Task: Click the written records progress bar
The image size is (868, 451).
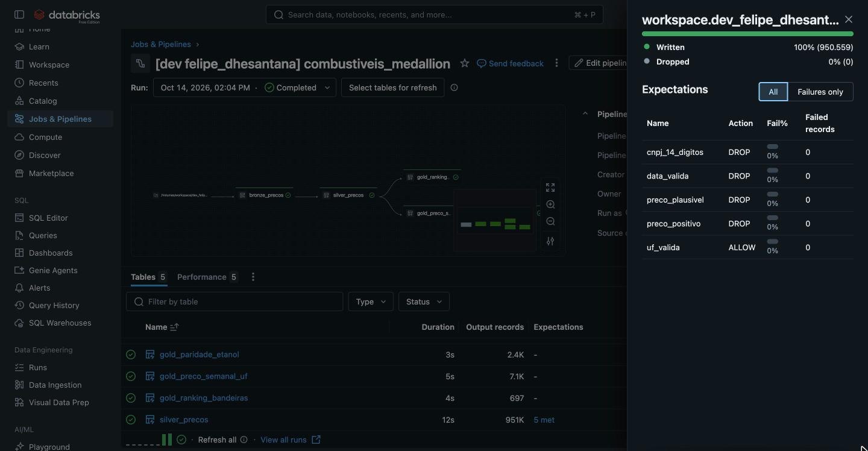Action: [x=747, y=34]
